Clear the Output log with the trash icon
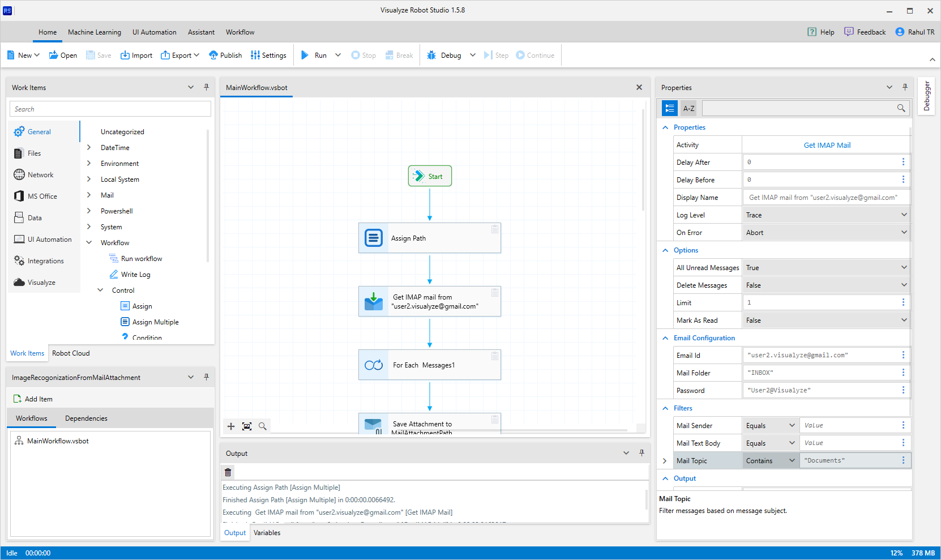Image resolution: width=941 pixels, height=560 pixels. (228, 472)
